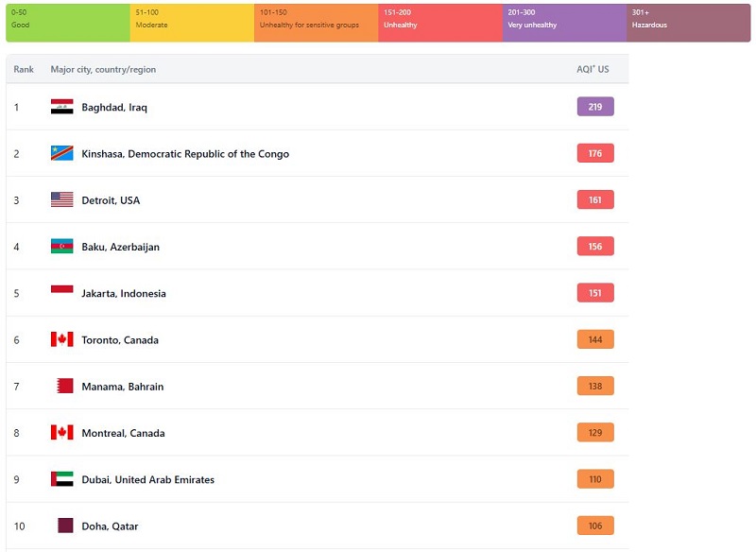
Task: Click the Indonesia flag icon
Action: coord(61,293)
